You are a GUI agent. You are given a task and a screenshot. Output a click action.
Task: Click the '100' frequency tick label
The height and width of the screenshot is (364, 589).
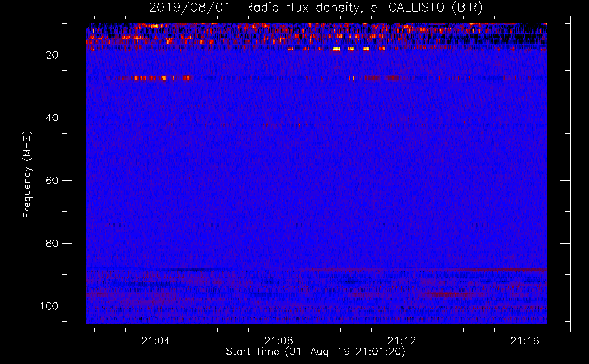point(49,306)
